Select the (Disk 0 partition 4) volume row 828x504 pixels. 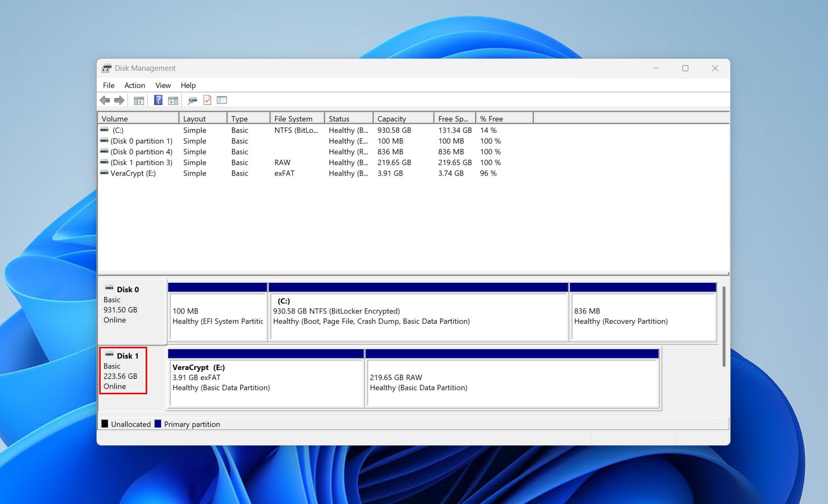click(142, 152)
